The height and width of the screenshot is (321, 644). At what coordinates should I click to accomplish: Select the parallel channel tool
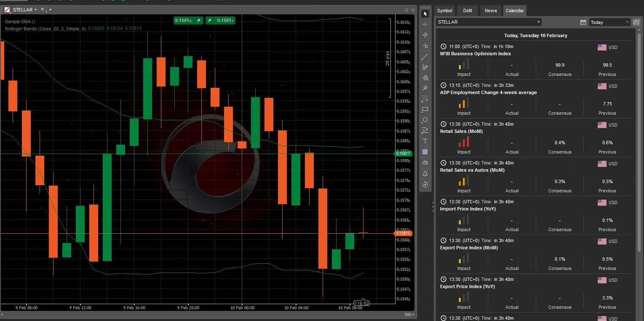coord(425,88)
